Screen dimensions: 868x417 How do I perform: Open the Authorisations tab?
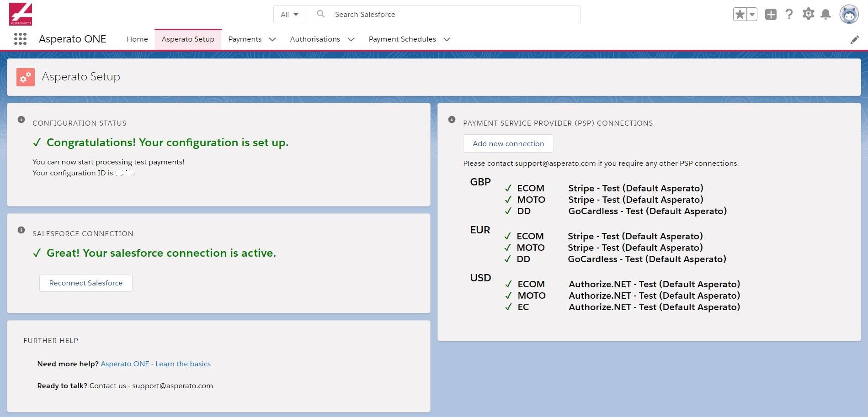point(315,39)
